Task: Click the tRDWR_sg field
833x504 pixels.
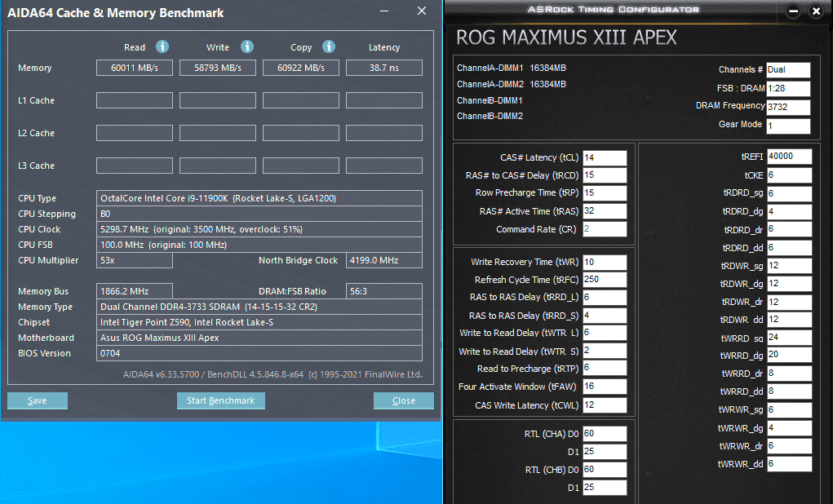Action: pyautogui.click(x=790, y=266)
